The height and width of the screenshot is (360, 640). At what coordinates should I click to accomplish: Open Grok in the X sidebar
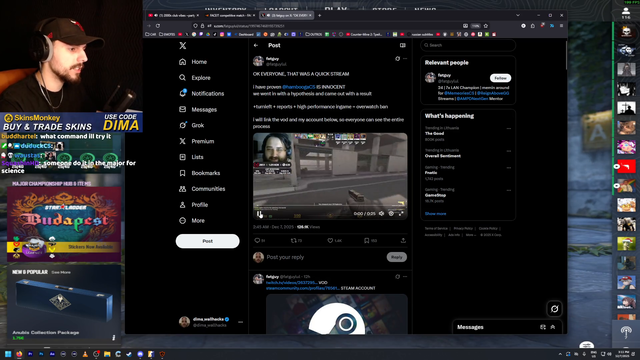click(x=192, y=125)
